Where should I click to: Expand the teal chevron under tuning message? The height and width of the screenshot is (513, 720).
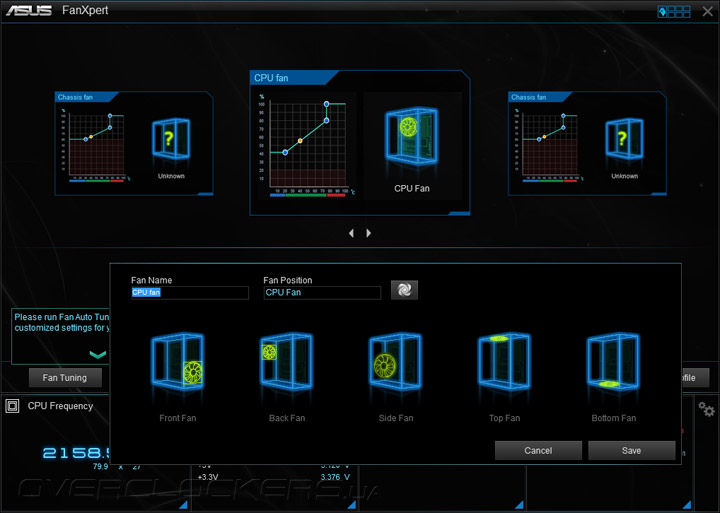pyautogui.click(x=98, y=354)
